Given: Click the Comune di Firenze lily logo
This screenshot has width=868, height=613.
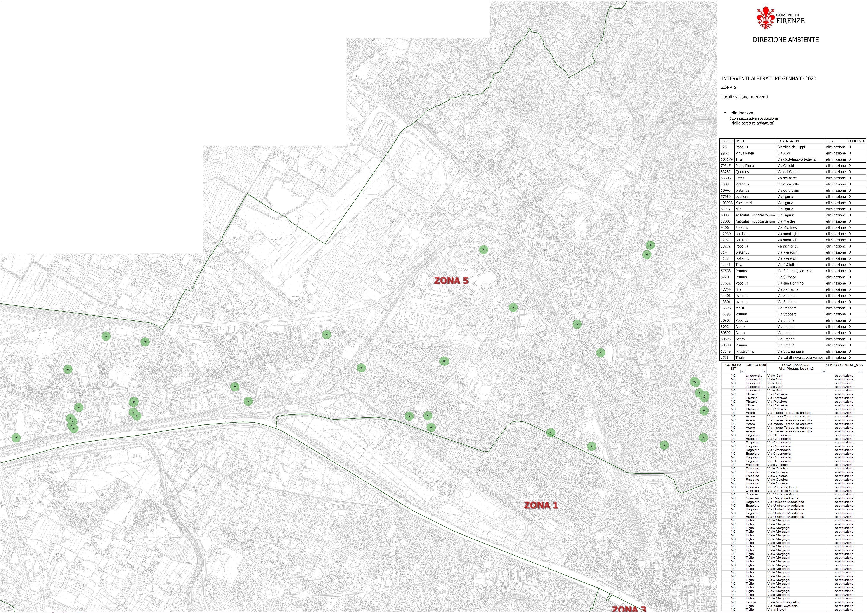Looking at the screenshot, I should [x=766, y=18].
